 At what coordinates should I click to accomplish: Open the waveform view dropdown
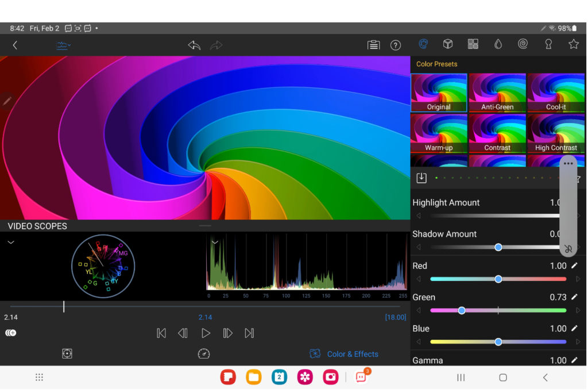[x=63, y=45]
